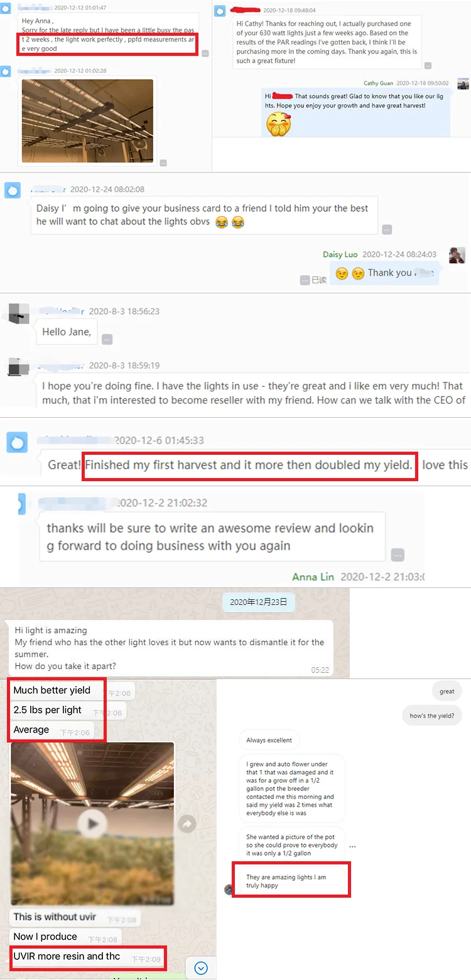Click the forward arrow beside the video
This screenshot has width=471, height=980.
click(x=187, y=824)
